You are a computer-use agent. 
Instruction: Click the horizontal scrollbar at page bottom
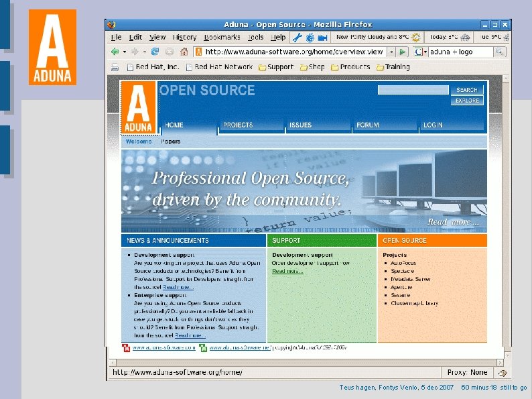click(306, 363)
